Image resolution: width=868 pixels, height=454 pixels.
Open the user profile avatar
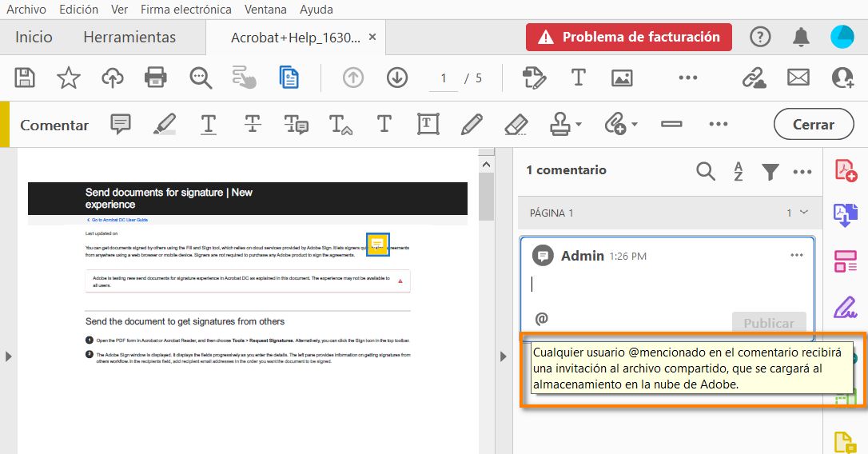842,37
